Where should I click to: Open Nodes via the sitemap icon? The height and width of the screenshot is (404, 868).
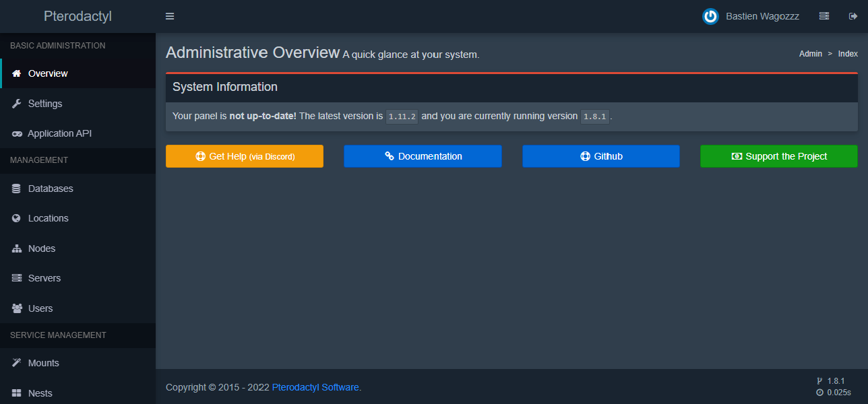coord(17,249)
